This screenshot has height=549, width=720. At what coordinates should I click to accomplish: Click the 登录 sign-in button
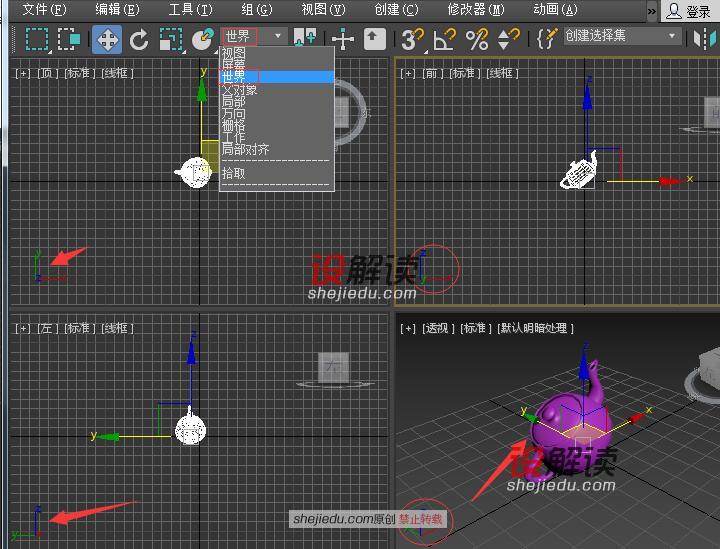pyautogui.click(x=689, y=11)
